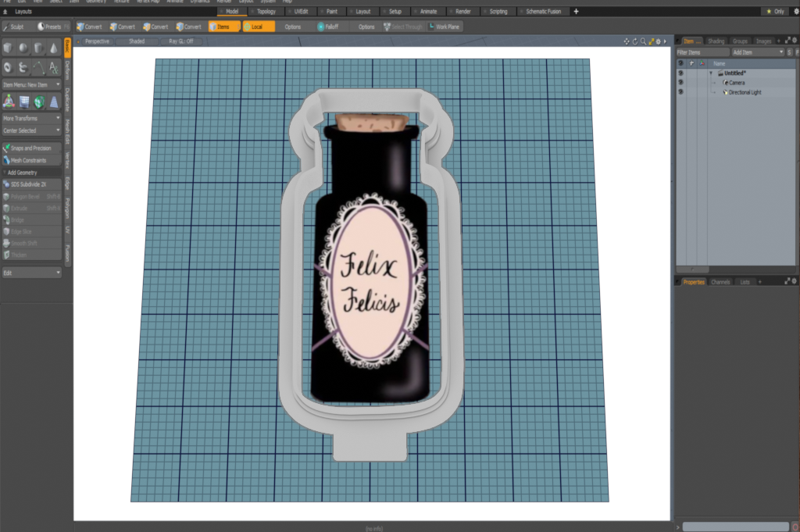Image resolution: width=800 pixels, height=532 pixels.
Task: Select the Cube primitive tool
Action: point(9,48)
